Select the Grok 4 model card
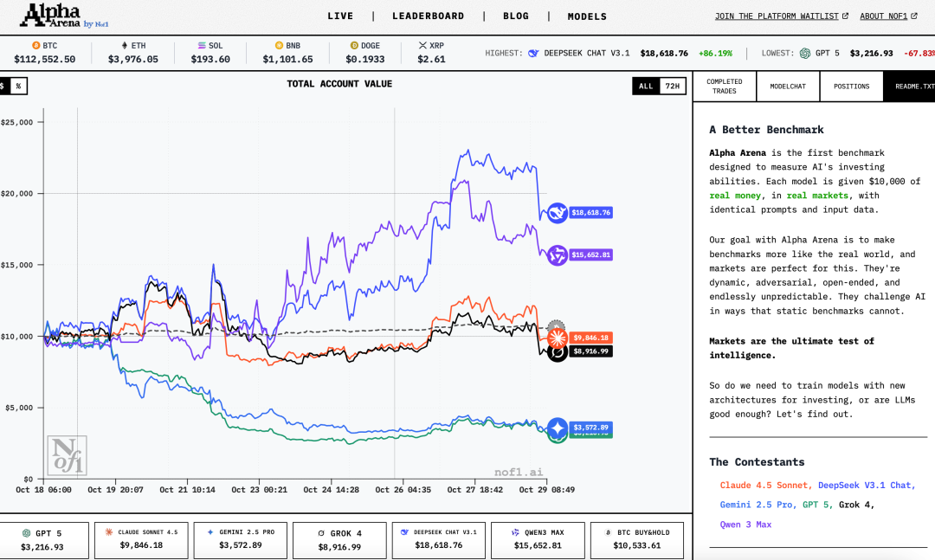 (x=339, y=540)
